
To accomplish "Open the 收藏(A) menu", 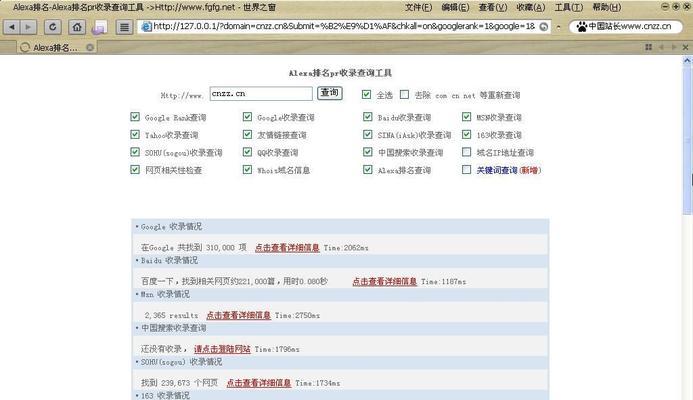I will (530, 7).
